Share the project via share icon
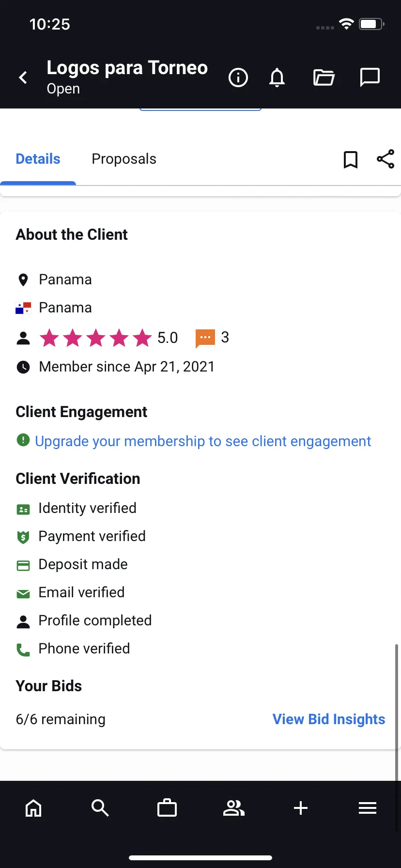401x868 pixels. (x=386, y=159)
